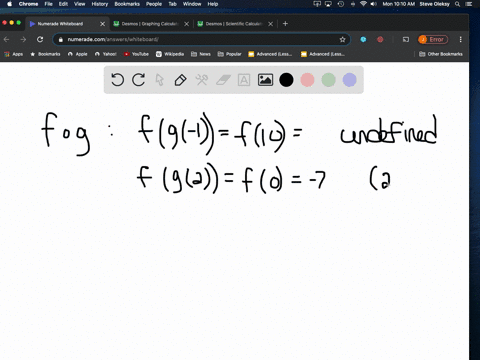Click the Wi-Fi status icon
The height and width of the screenshot is (360, 480).
tap(363, 4)
